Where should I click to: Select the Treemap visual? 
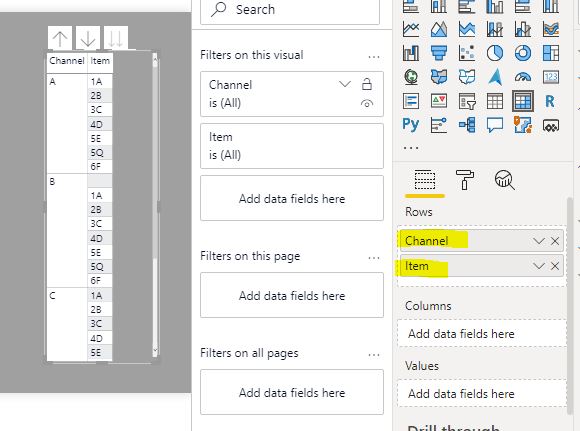[551, 53]
